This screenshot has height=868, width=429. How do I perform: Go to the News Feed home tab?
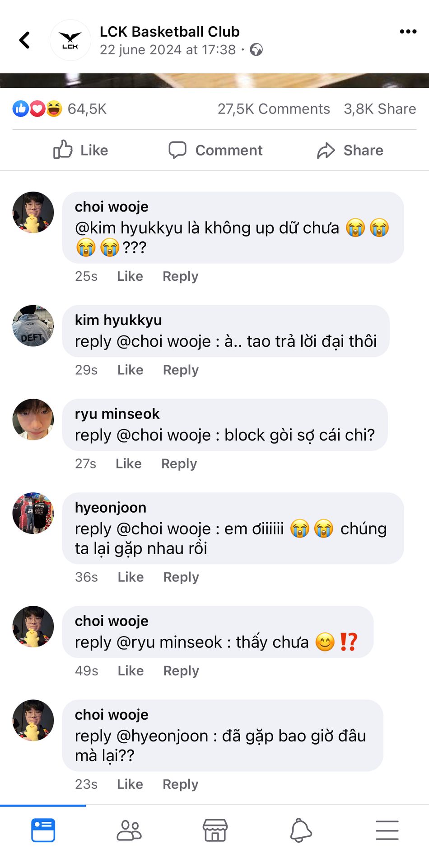tap(43, 830)
